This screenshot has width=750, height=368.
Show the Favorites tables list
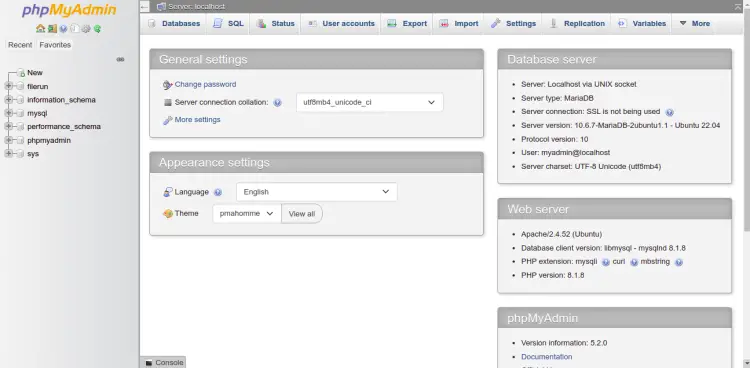click(55, 45)
